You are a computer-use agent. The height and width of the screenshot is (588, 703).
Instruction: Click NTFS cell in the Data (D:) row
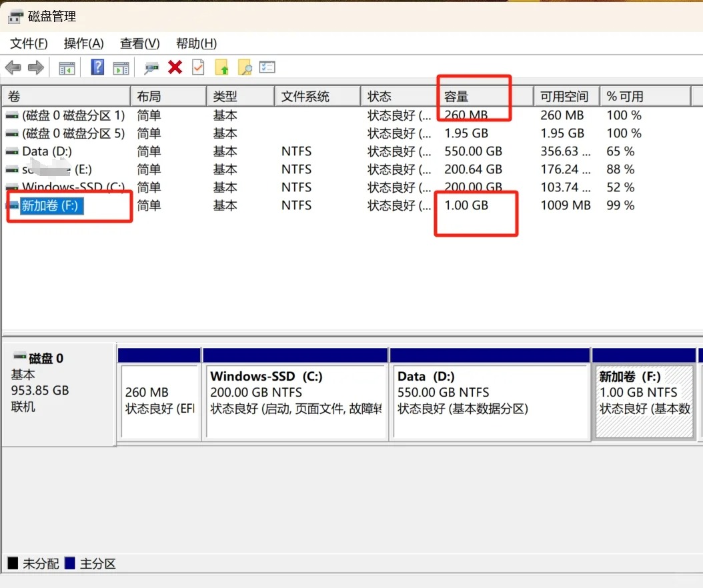pos(296,151)
